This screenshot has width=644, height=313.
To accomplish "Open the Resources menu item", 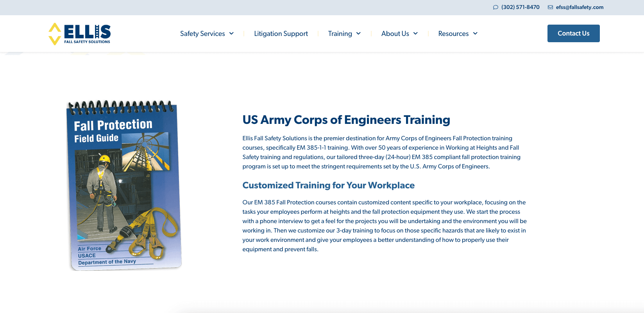I will coord(453,34).
